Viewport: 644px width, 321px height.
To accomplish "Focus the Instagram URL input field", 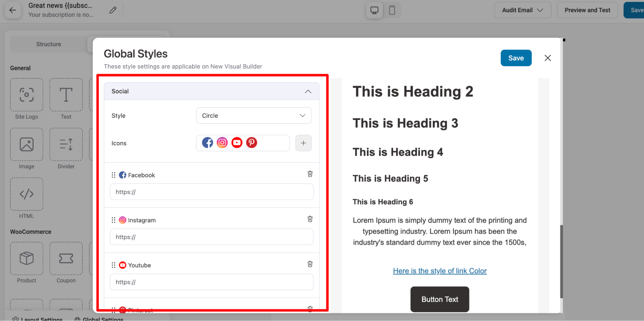I will [x=211, y=237].
